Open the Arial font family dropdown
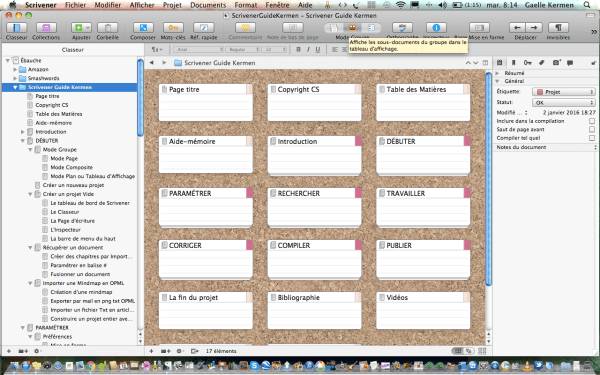The width and height of the screenshot is (600, 375). pyautogui.click(x=199, y=49)
